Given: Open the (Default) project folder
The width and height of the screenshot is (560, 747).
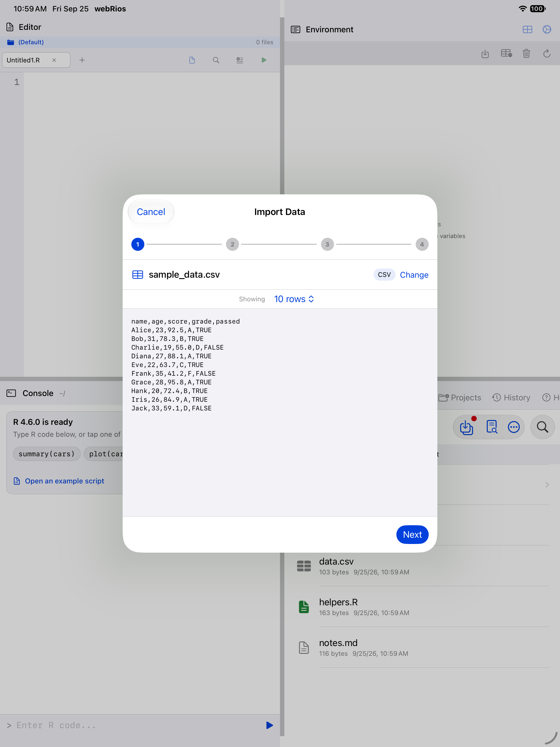Looking at the screenshot, I should 26,42.
